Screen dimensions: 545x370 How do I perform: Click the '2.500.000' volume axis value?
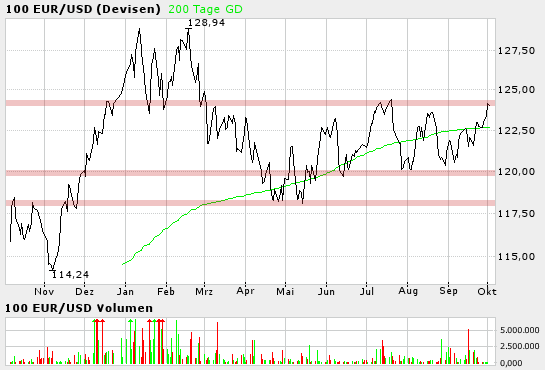(520, 346)
